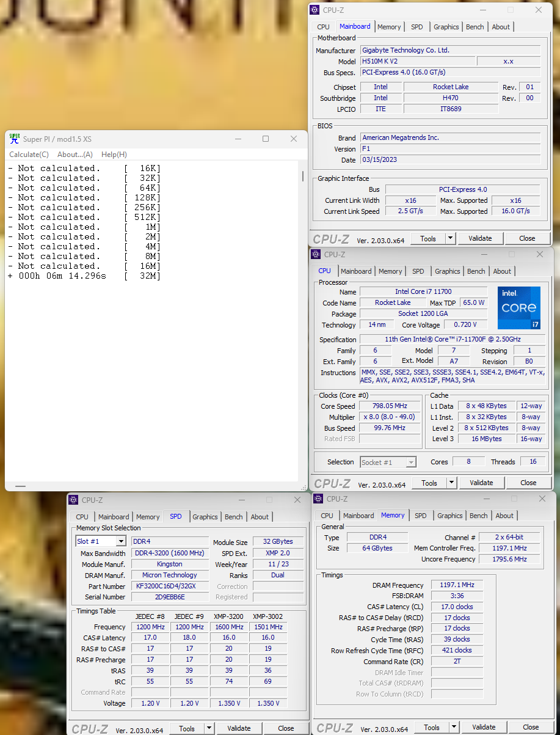Click the Command Rate 2T value

[457, 661]
